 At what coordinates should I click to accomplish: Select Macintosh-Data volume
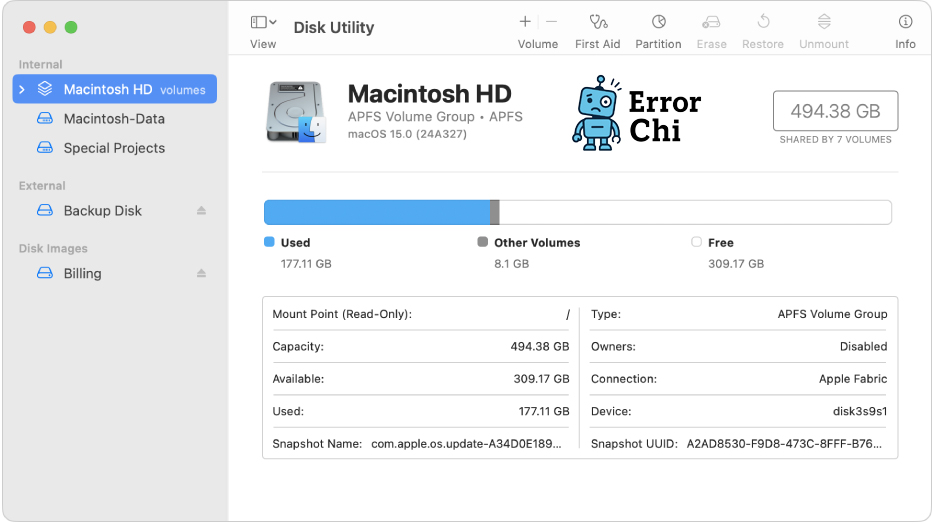115,119
